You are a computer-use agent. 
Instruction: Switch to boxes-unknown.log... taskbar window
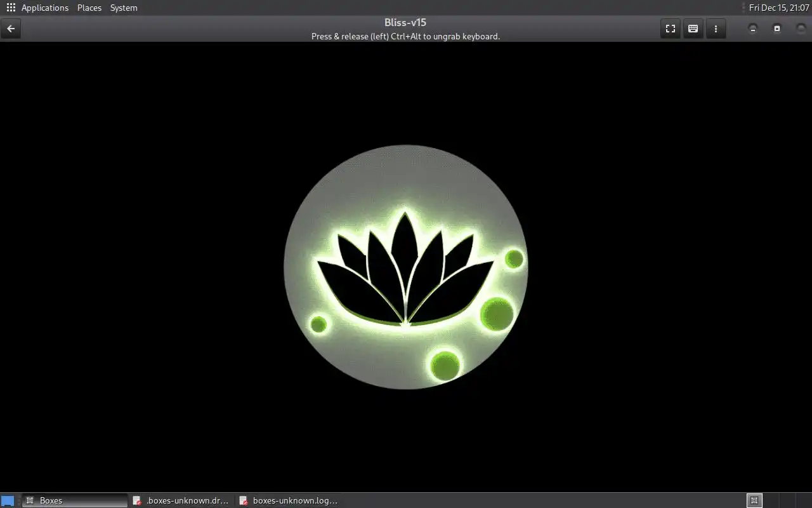[289, 500]
